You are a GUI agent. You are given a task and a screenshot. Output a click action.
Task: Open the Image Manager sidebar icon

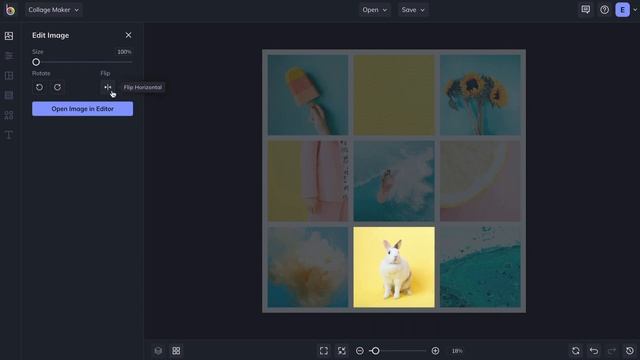[9, 36]
